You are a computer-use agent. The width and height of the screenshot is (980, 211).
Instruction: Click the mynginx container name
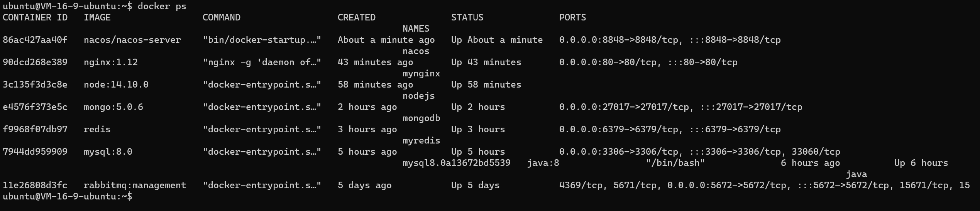pos(421,74)
